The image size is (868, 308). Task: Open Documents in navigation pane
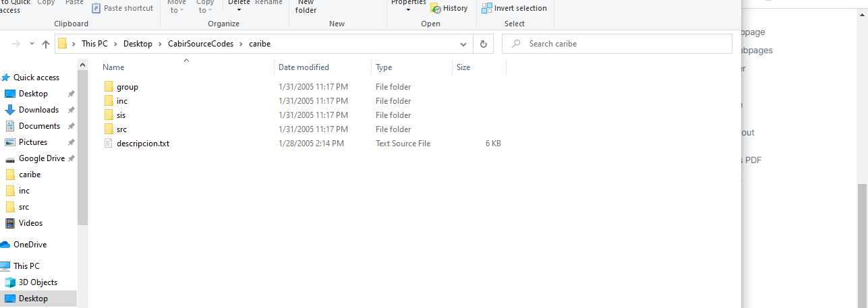coord(39,126)
